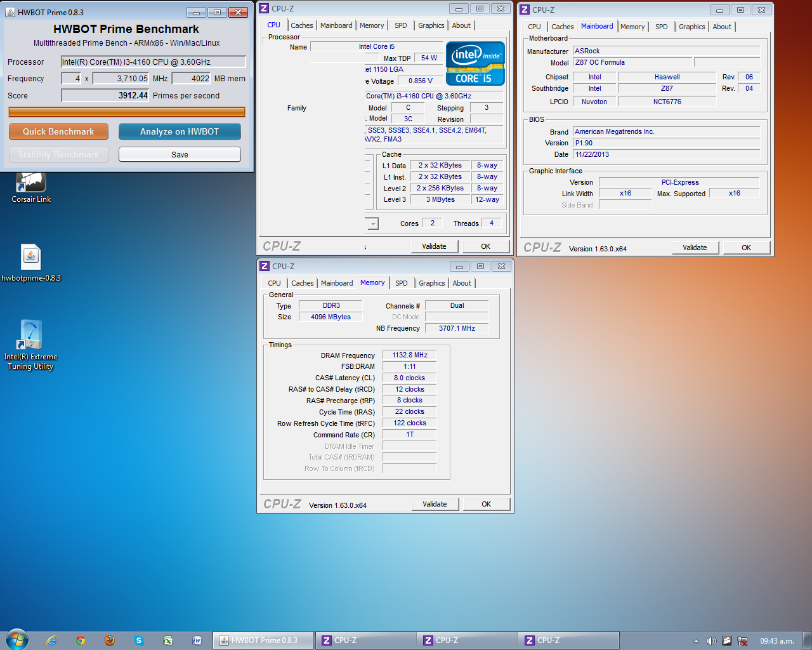Image resolution: width=812 pixels, height=650 pixels.
Task: Switch to HWBOT Prime 0.8.3 taskbar button
Action: click(x=263, y=640)
